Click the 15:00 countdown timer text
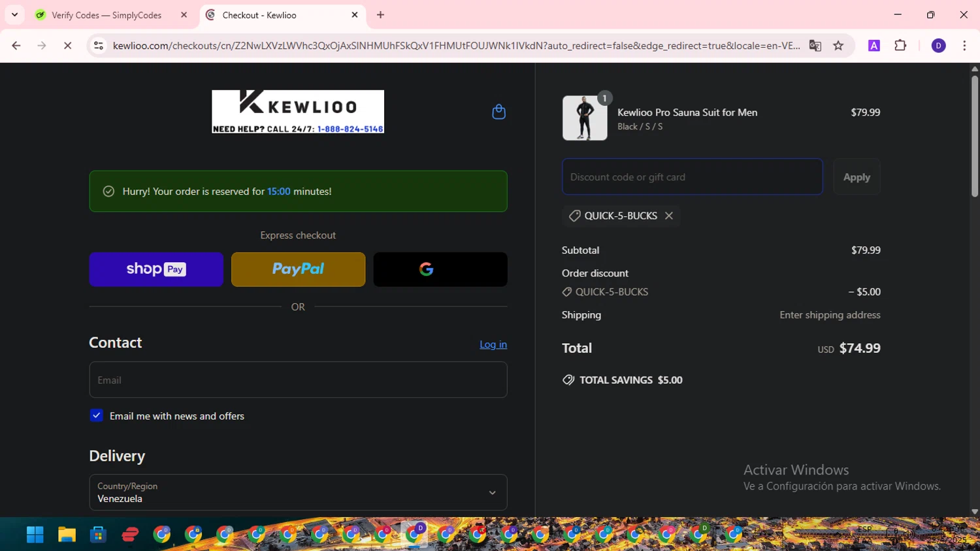The height and width of the screenshot is (551, 980). [x=279, y=192]
